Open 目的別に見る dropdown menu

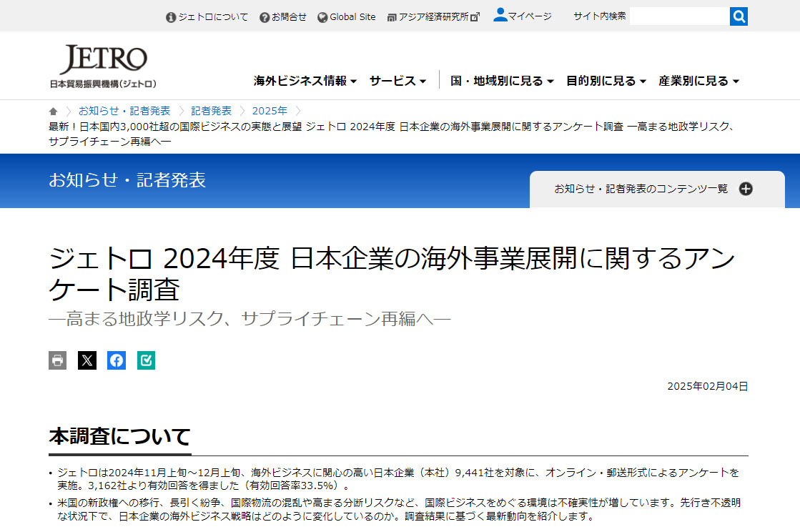[x=606, y=81]
